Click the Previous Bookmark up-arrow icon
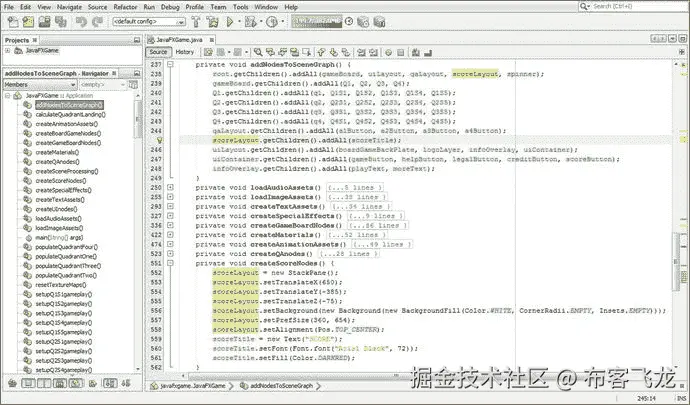 click(321, 52)
